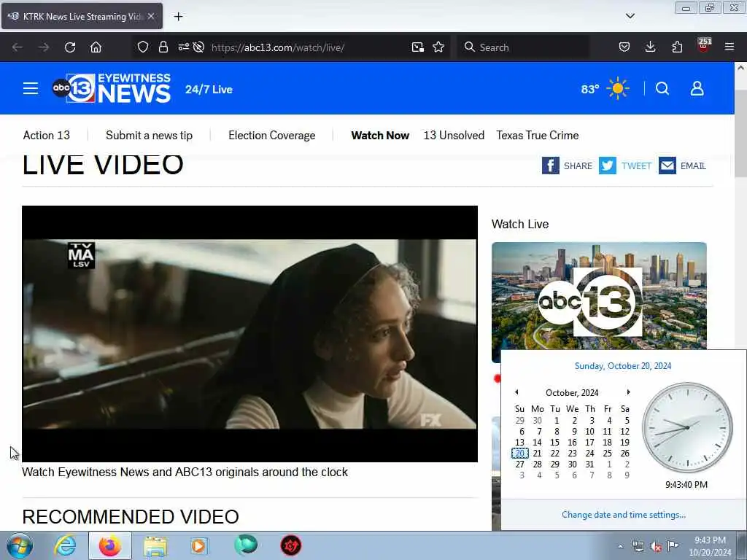Select October 20 in the calendar
The image size is (747, 560).
[519, 454]
